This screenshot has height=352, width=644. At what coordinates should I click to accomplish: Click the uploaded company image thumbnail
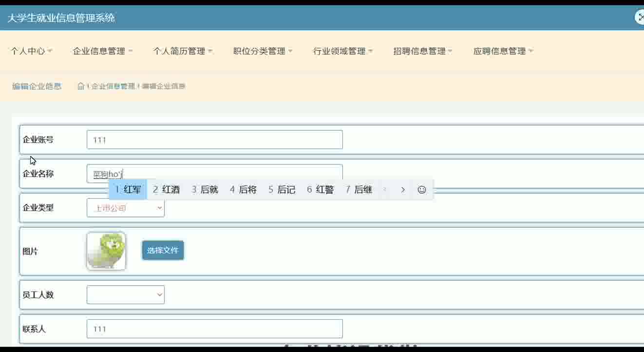[106, 251]
